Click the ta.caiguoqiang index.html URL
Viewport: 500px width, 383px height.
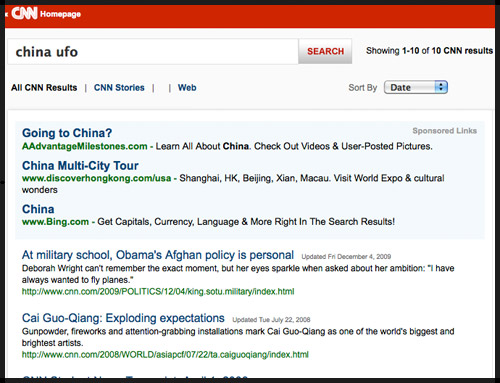[165, 355]
